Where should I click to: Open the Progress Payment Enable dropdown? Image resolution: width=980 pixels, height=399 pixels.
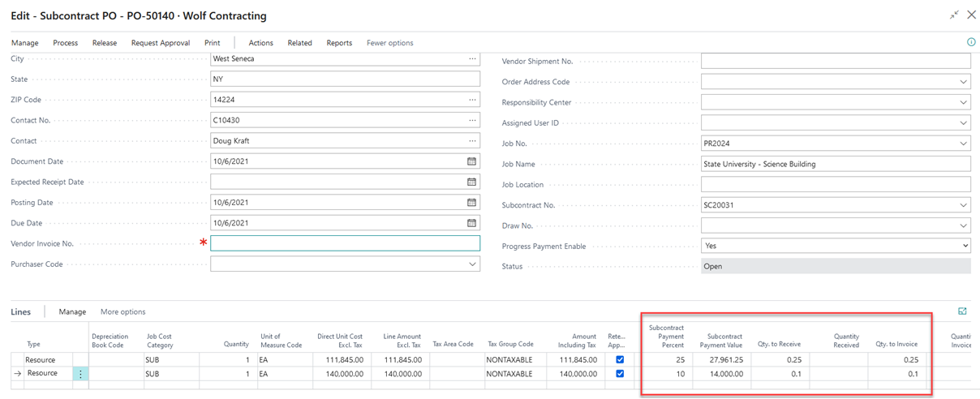coord(965,246)
